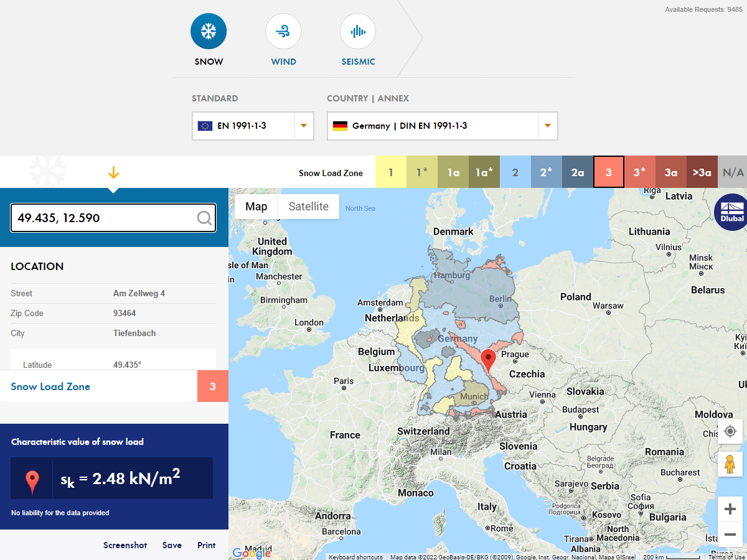Expand the Country Annex selector arrow

[x=547, y=126]
